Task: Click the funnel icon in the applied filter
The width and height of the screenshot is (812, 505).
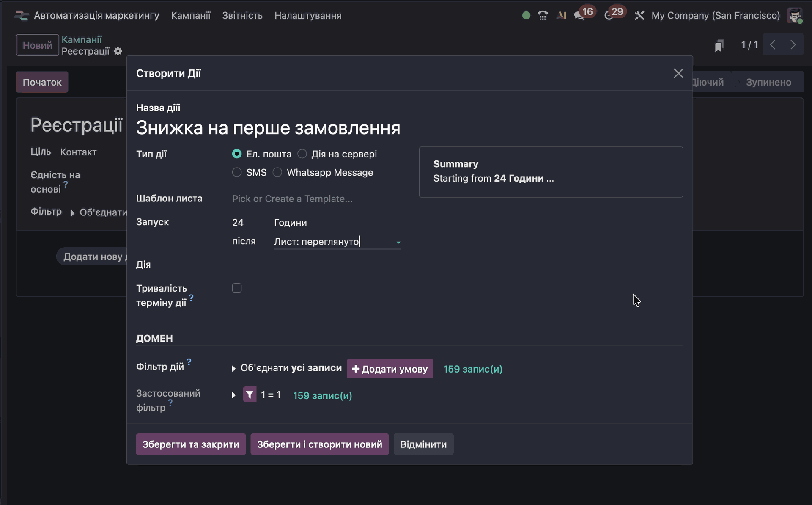Action: [250, 395]
